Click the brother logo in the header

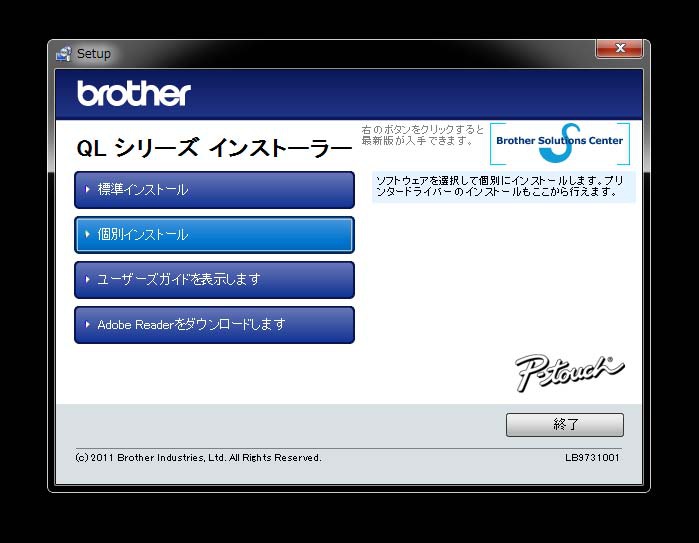133,94
